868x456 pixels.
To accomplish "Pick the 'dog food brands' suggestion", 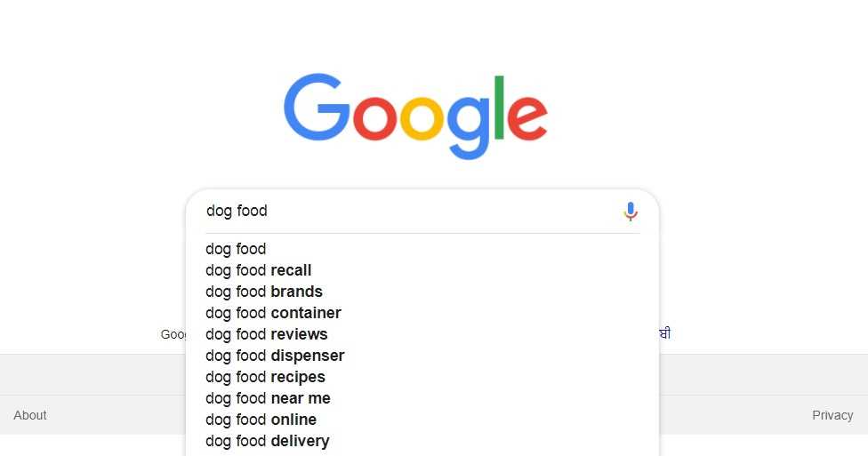I will pos(264,292).
